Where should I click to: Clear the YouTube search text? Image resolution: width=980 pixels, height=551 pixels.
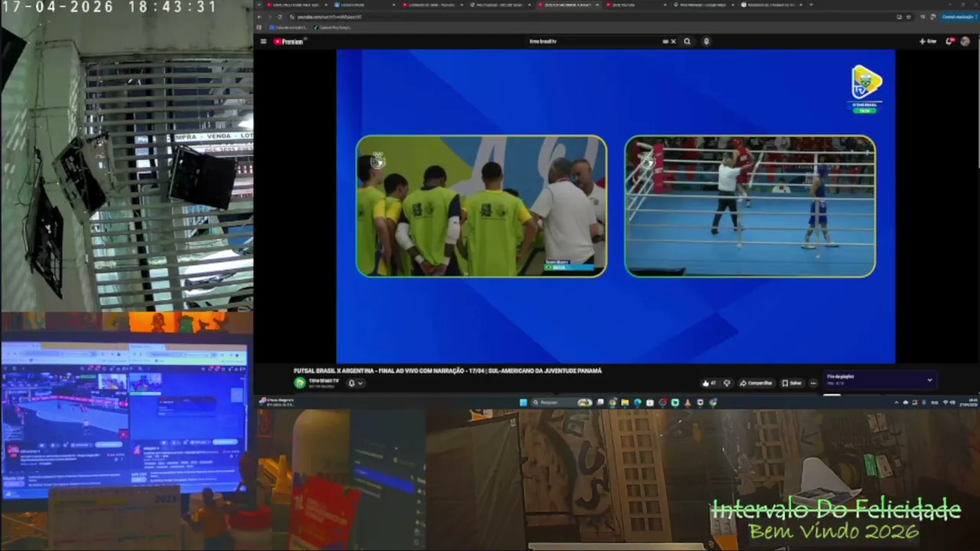click(x=673, y=41)
